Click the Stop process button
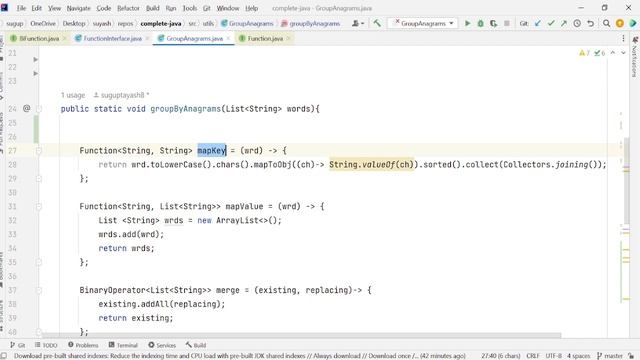The width and height of the screenshot is (640, 360). click(507, 24)
